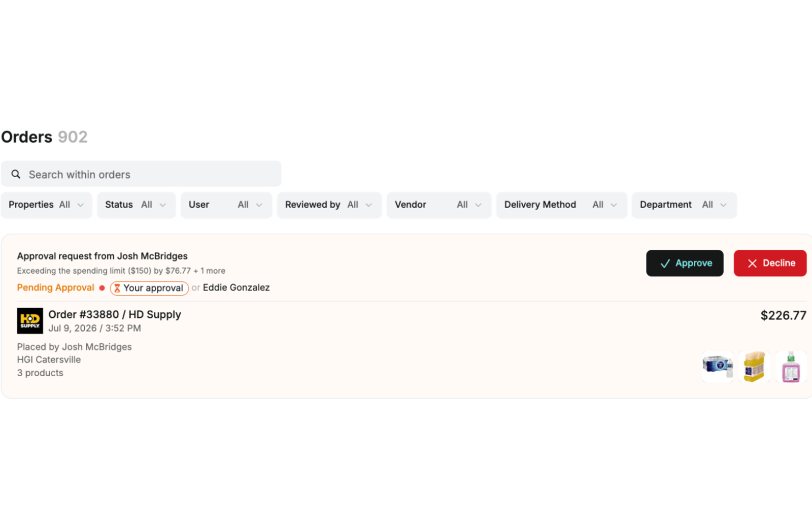Open the Status filter dropdown
This screenshot has height=524, width=812.
136,205
